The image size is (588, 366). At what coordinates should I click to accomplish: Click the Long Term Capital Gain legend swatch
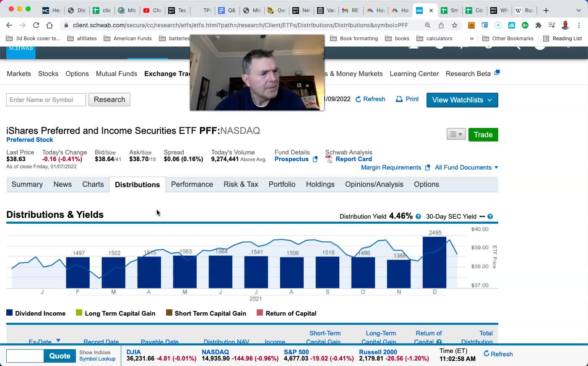pyautogui.click(x=79, y=313)
